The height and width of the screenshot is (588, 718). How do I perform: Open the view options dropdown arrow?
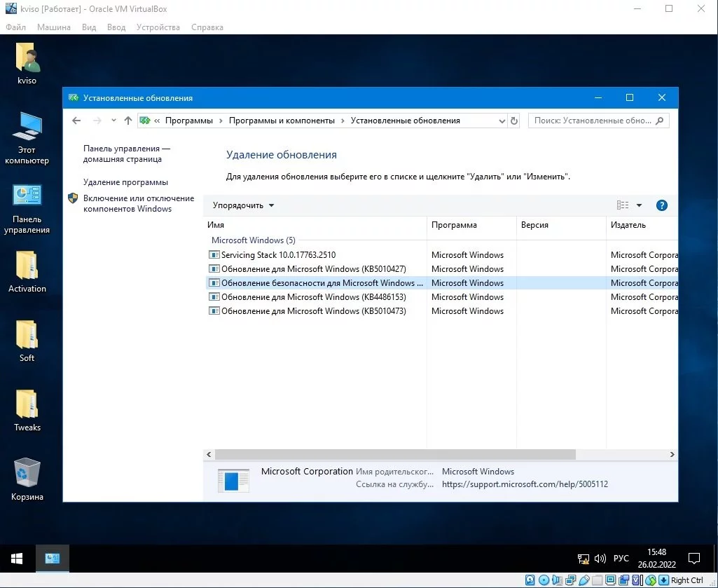(639, 205)
